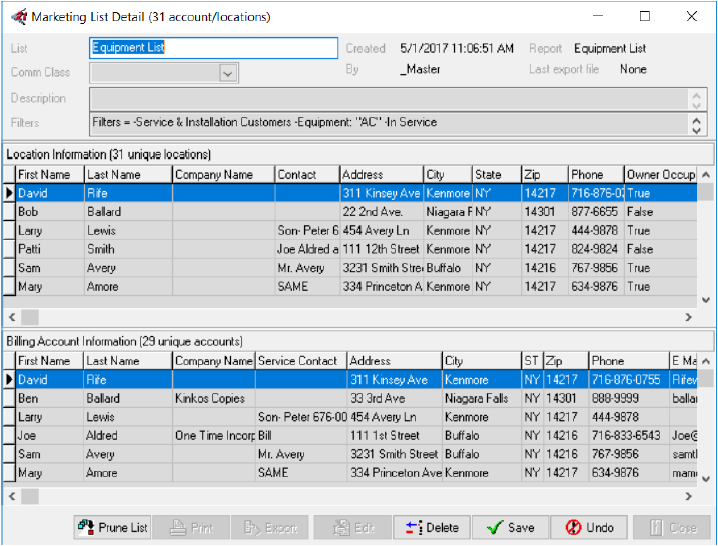
Task: Select 'Amore' last name in locations
Action: click(x=128, y=287)
